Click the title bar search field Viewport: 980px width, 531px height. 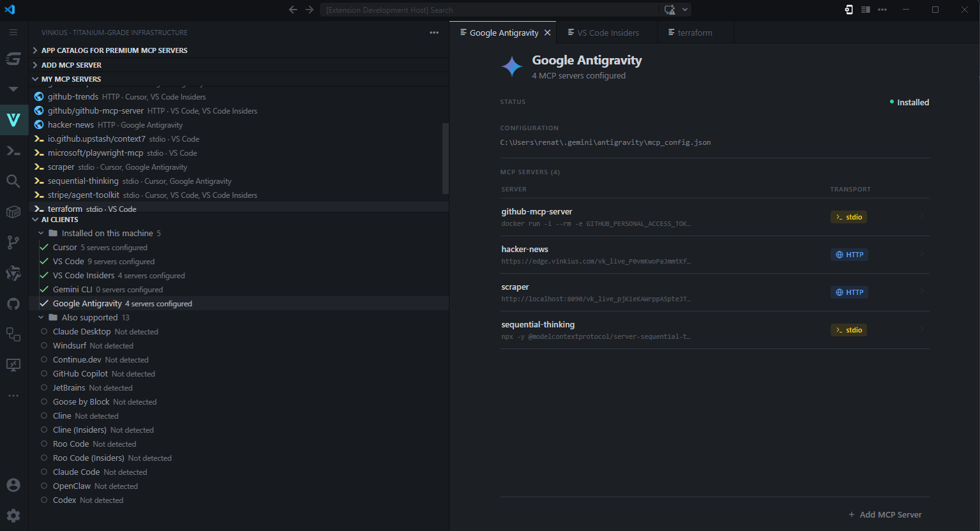pyautogui.click(x=489, y=10)
